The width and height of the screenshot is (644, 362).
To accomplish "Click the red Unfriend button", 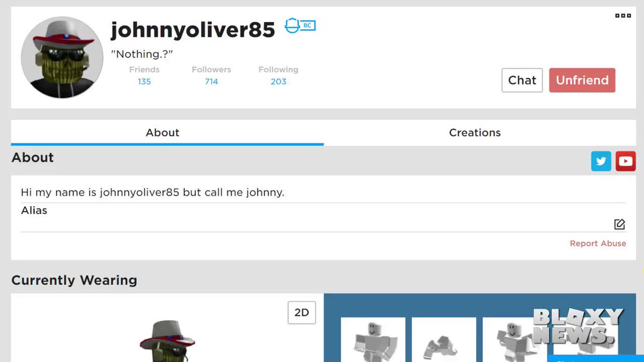I will (582, 80).
